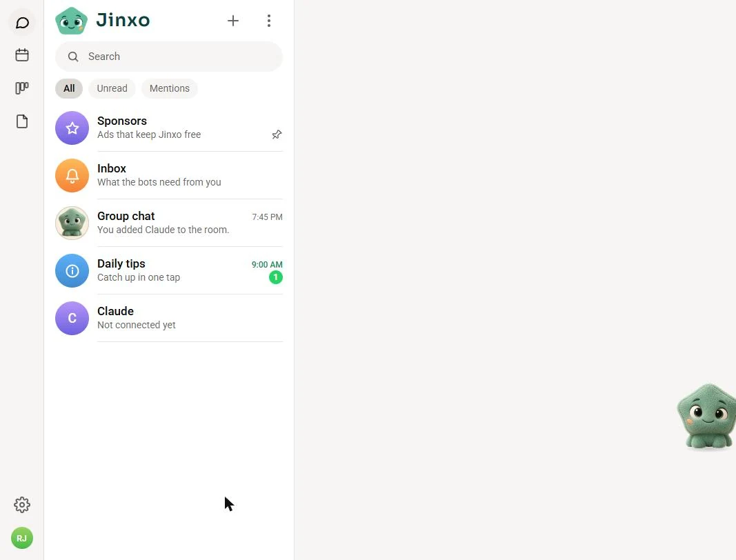Open settings gear in sidebar
Screen dimensions: 736x560
(22, 505)
